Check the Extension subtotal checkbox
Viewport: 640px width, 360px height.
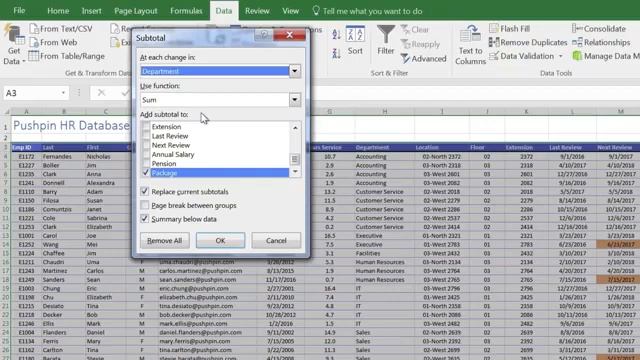(146, 127)
